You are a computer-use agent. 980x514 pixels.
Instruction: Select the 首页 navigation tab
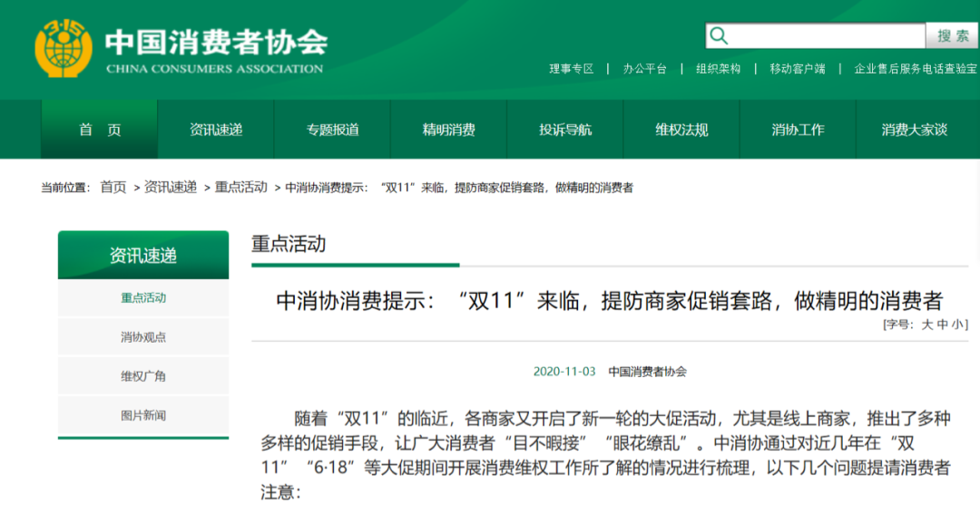(100, 130)
